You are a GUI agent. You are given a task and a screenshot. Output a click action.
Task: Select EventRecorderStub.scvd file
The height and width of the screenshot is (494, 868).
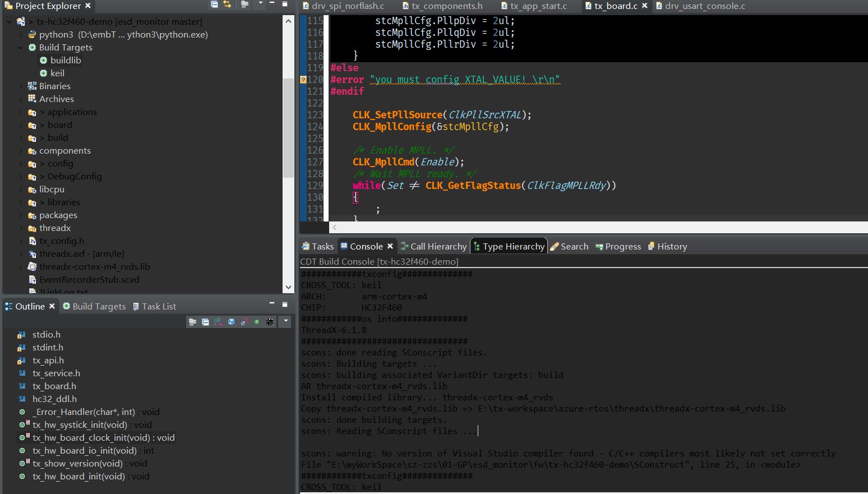coord(89,280)
